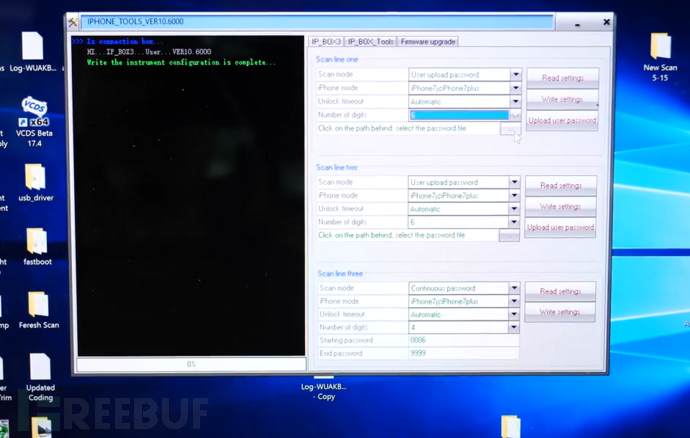Image resolution: width=690 pixels, height=438 pixels.
Task: Click Read settings for Scan line two
Action: (x=561, y=185)
